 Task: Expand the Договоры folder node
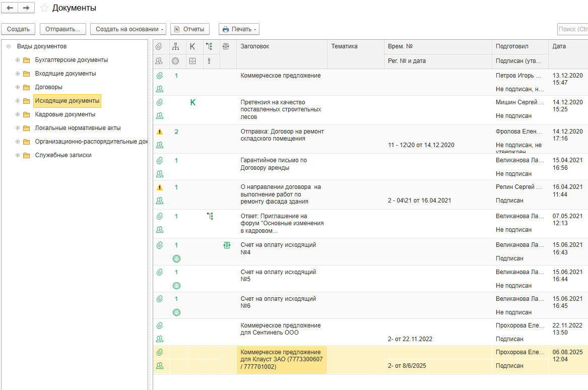pos(18,87)
